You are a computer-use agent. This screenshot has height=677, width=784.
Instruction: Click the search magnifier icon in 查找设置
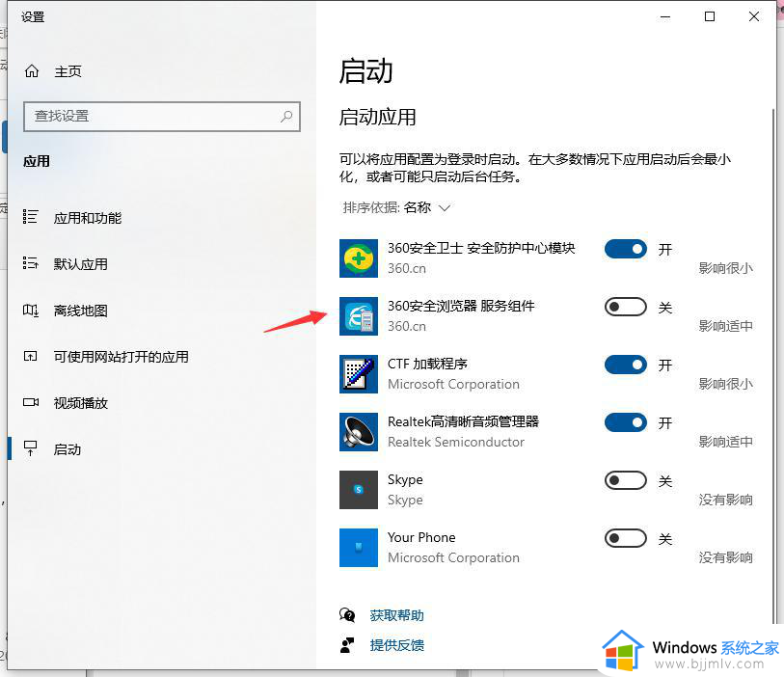tap(286, 117)
